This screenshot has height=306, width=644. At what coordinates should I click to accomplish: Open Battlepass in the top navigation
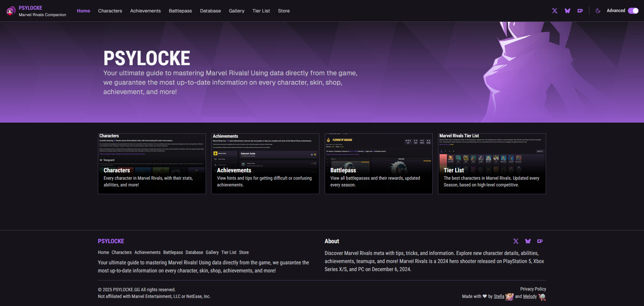coord(180,11)
